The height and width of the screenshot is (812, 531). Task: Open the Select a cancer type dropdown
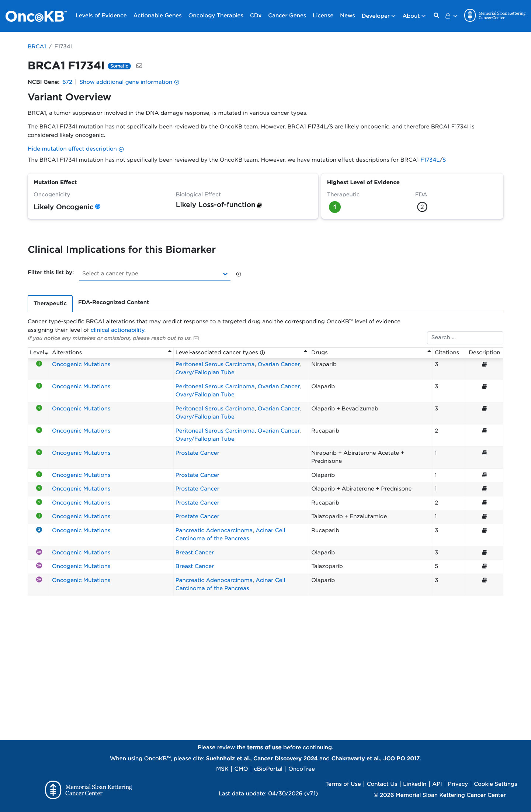point(155,273)
